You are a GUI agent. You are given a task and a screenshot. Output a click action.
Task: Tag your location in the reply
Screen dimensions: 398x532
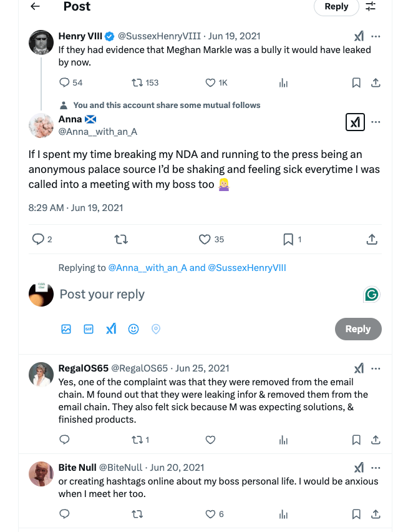tap(156, 328)
